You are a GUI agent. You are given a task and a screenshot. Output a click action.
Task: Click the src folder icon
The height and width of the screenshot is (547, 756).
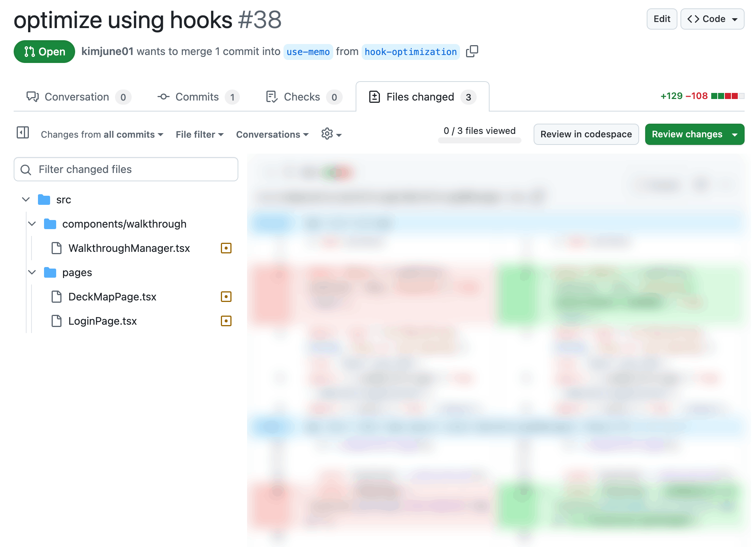(44, 200)
